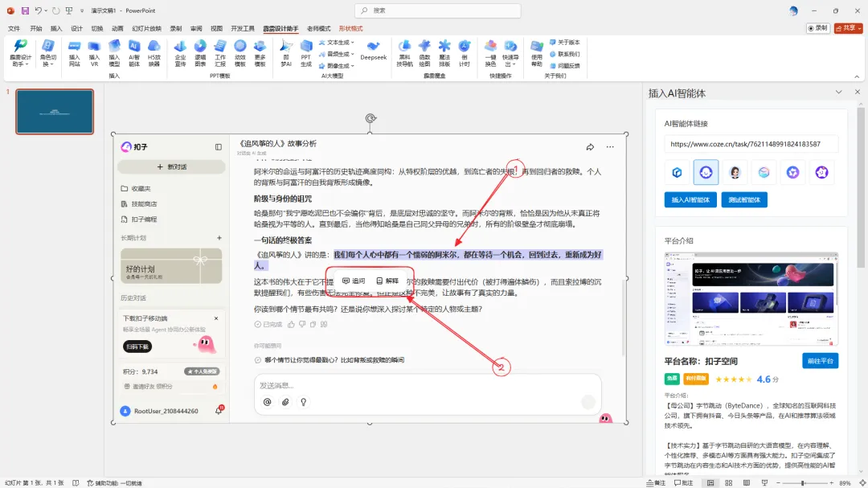Open the 联系我们 link
Viewport: 868px width, 488px height.
point(565,54)
